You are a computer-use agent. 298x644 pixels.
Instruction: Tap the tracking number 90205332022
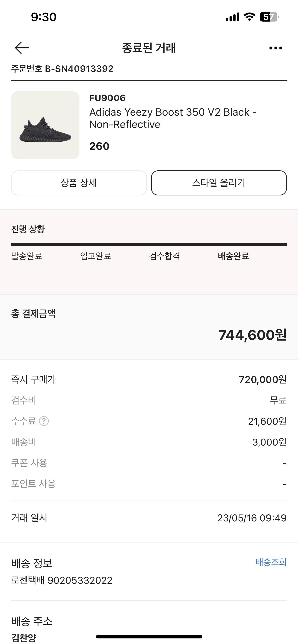coord(80,580)
